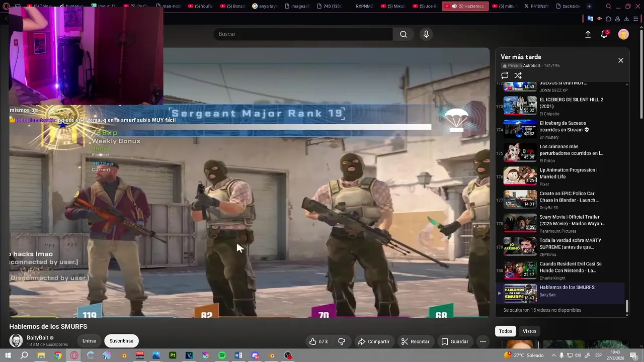Open Windows notification center icon

pyautogui.click(x=635, y=355)
